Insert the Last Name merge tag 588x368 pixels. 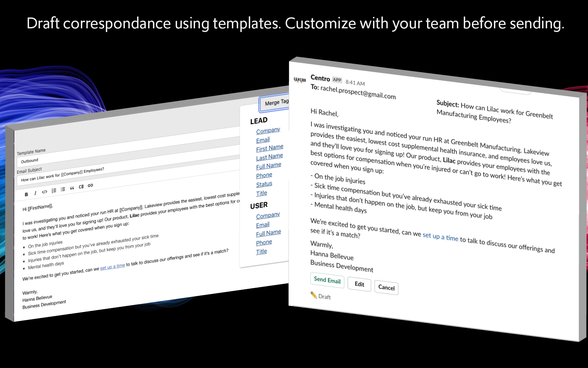269,157
